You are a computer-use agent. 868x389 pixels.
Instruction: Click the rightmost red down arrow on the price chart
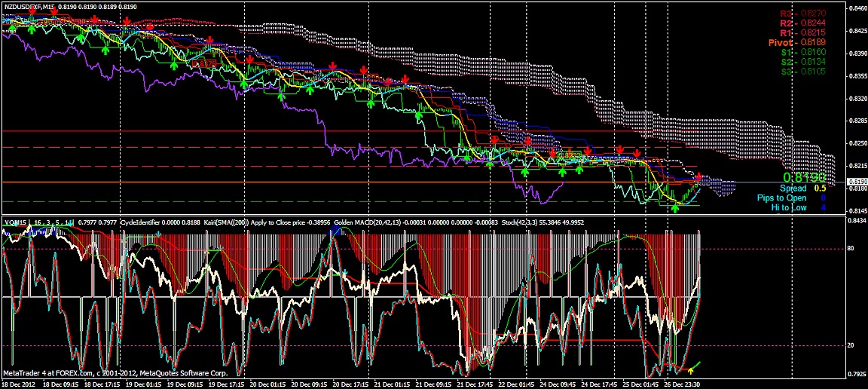698,178
